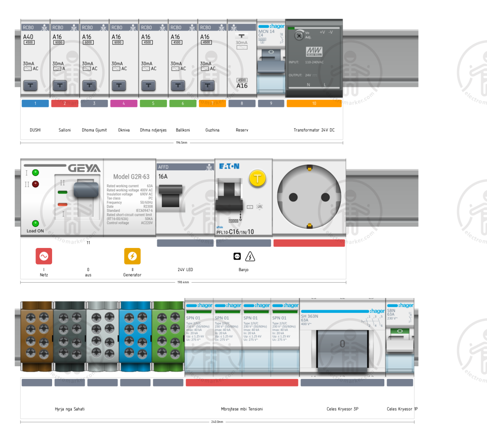This screenshot has width=487, height=448.
Task: Click the Okniva circuit label
Action: pos(124,130)
